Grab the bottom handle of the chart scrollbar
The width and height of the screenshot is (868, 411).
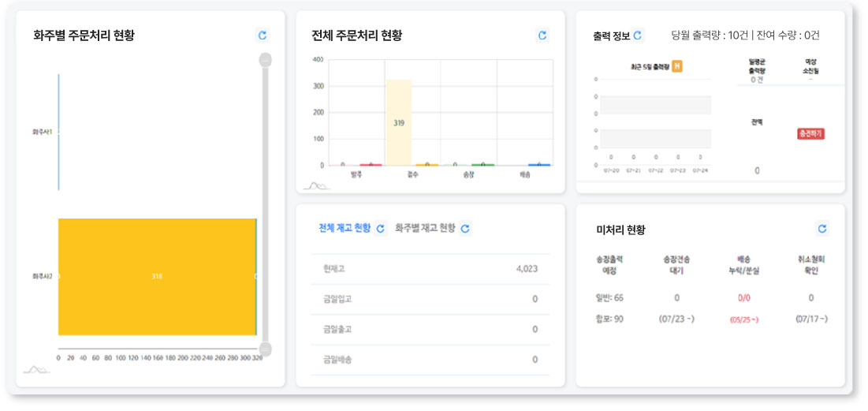tap(265, 349)
